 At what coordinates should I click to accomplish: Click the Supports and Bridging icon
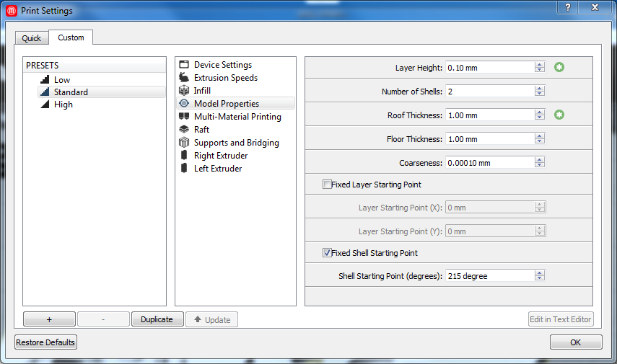coord(184,142)
